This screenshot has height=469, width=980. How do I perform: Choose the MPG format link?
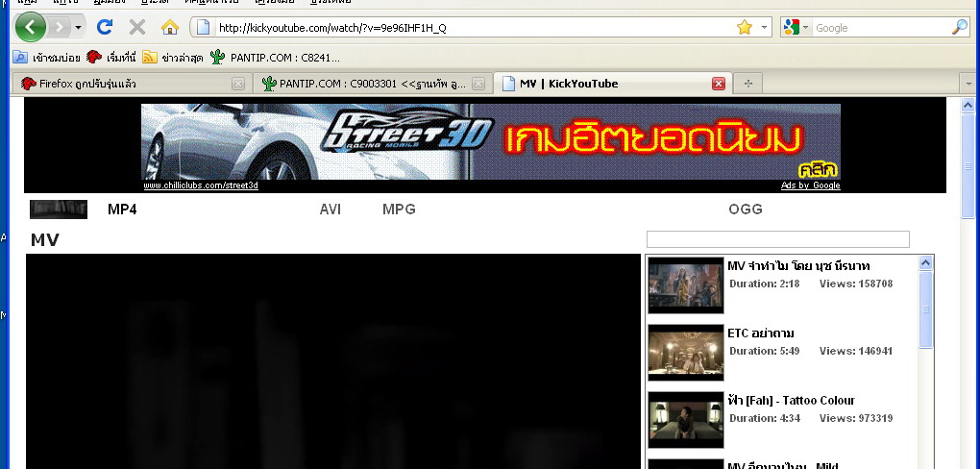[x=399, y=210]
